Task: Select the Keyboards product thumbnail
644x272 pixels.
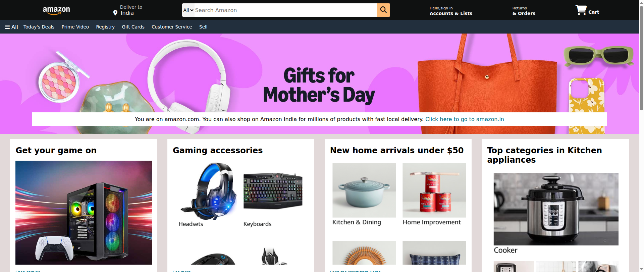Action: pyautogui.click(x=273, y=191)
